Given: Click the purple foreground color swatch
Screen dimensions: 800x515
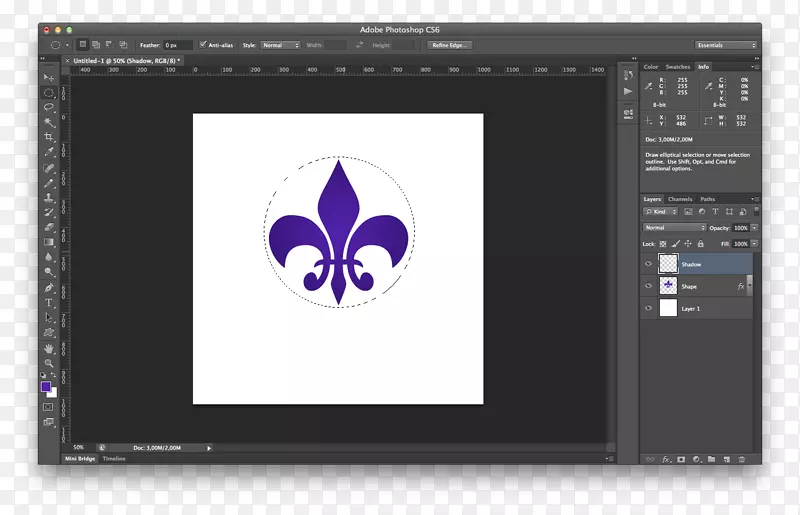Looking at the screenshot, I should (x=46, y=387).
